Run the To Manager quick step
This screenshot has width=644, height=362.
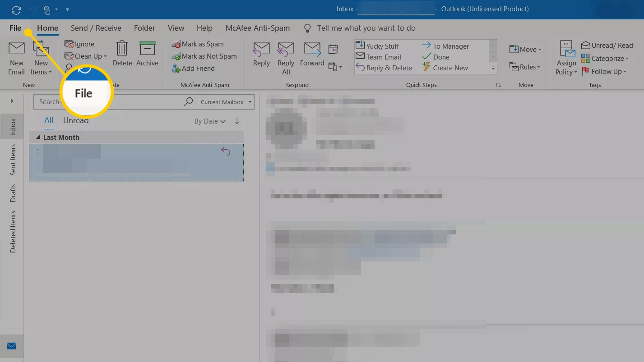[445, 46]
